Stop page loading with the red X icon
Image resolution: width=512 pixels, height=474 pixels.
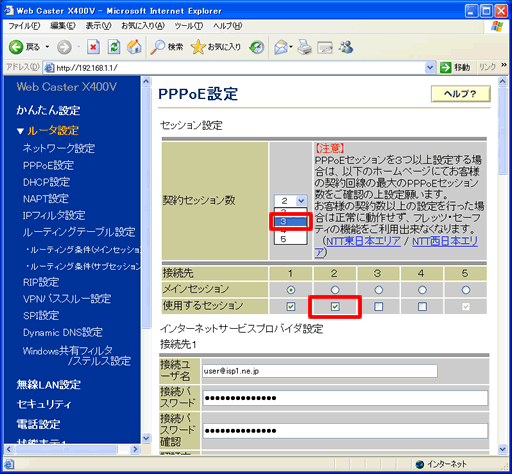tap(93, 47)
